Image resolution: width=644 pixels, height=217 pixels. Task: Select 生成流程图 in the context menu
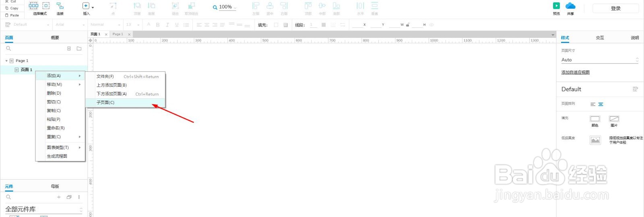click(x=60, y=156)
